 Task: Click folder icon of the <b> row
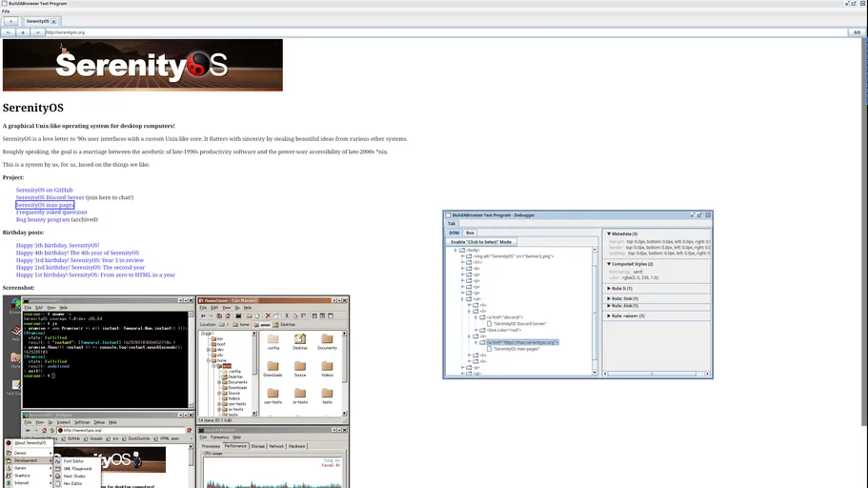click(469, 269)
